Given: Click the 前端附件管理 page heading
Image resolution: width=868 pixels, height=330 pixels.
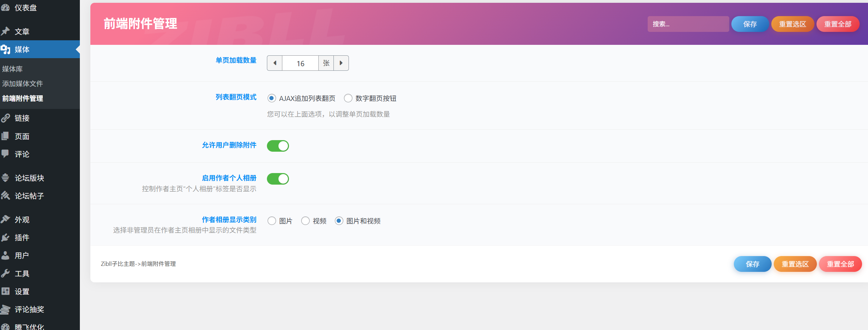Looking at the screenshot, I should tap(140, 24).
